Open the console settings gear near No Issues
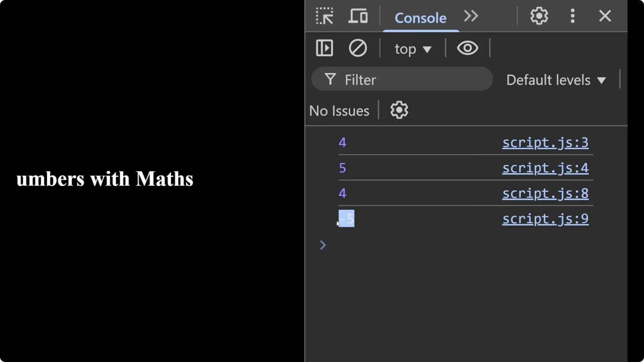 pyautogui.click(x=399, y=110)
